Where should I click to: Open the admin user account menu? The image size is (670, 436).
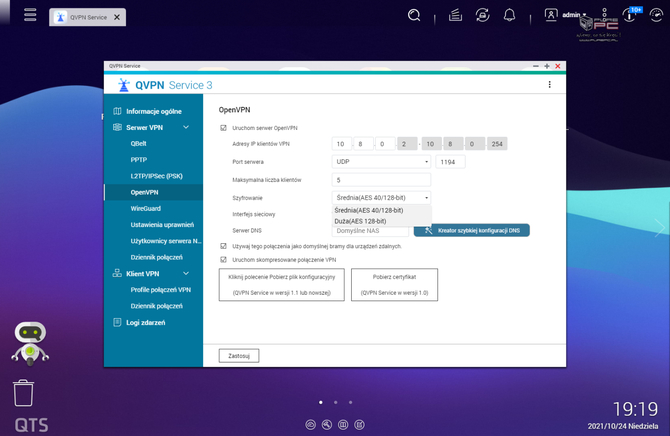565,15
